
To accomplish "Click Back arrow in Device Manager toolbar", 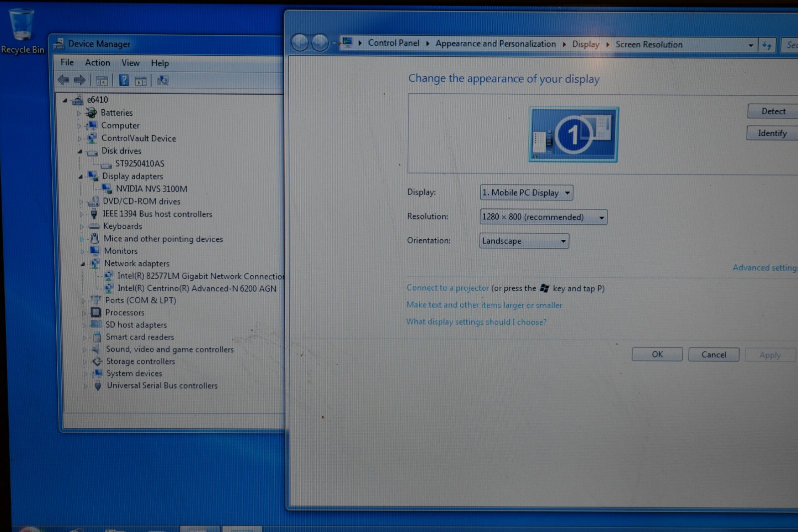I will (63, 80).
